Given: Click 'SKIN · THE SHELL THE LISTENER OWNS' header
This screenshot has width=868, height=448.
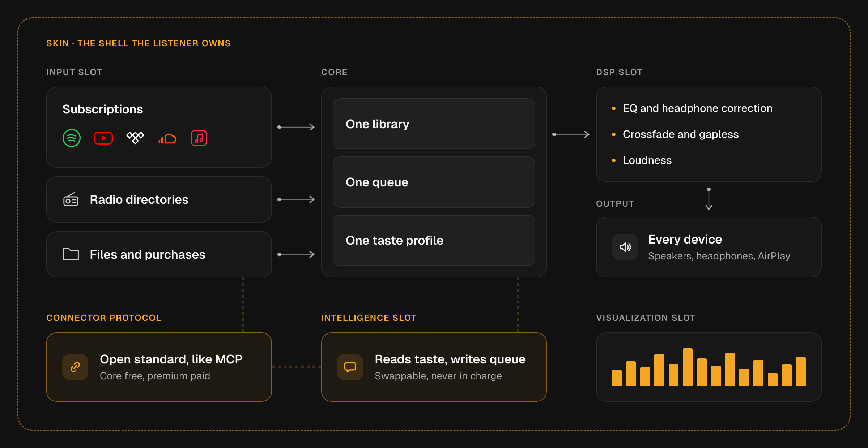Looking at the screenshot, I should (x=139, y=43).
